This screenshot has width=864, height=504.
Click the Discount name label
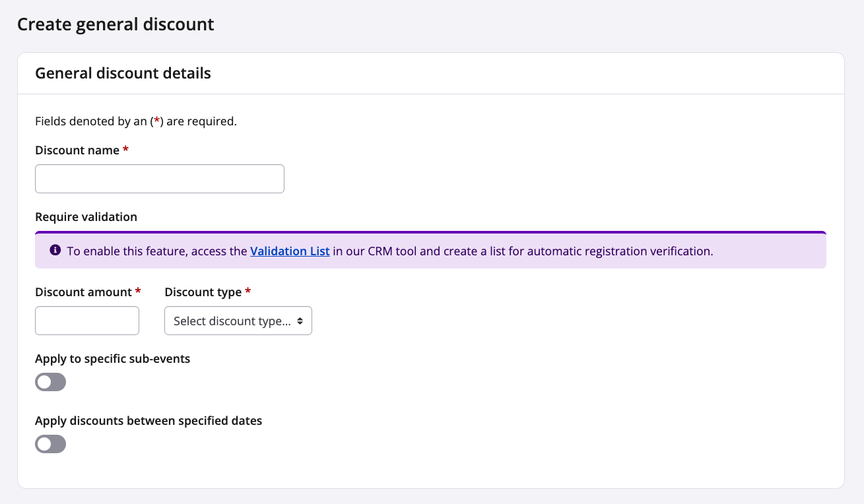click(x=77, y=150)
